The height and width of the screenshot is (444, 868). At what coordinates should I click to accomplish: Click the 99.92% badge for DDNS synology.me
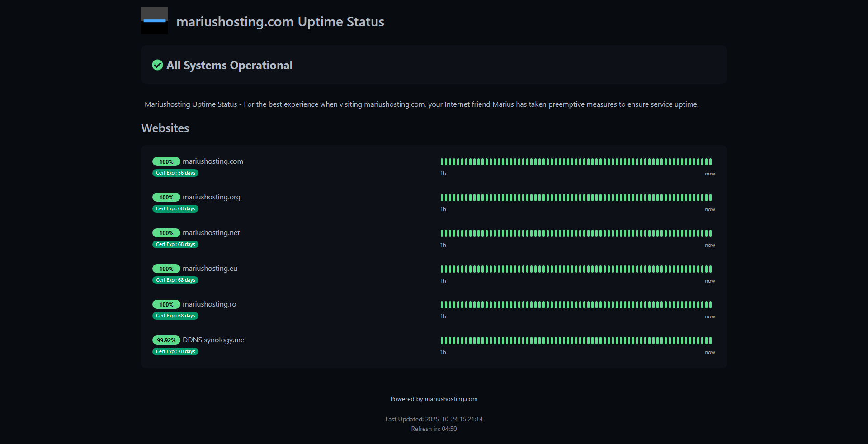tap(166, 340)
